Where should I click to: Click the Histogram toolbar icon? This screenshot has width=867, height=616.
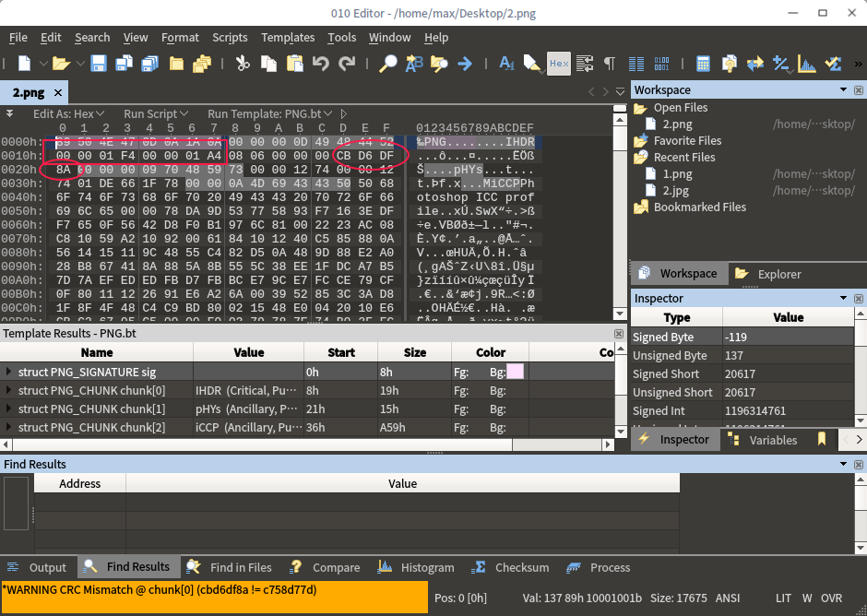807,64
